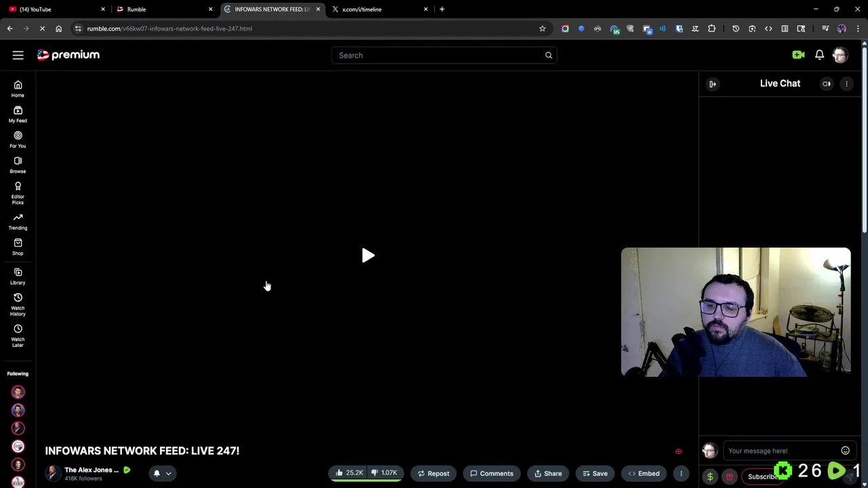Open the Comments section

(x=492, y=473)
